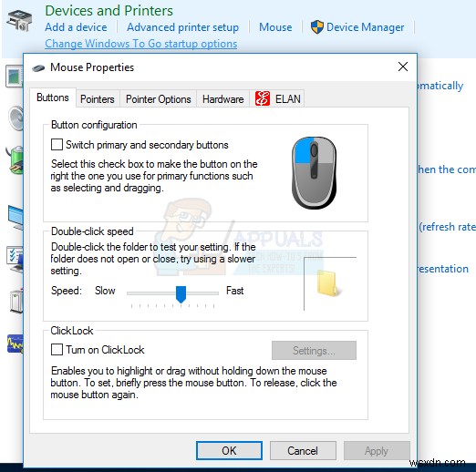
Task: Select the ELAN tab
Action: coord(277,99)
